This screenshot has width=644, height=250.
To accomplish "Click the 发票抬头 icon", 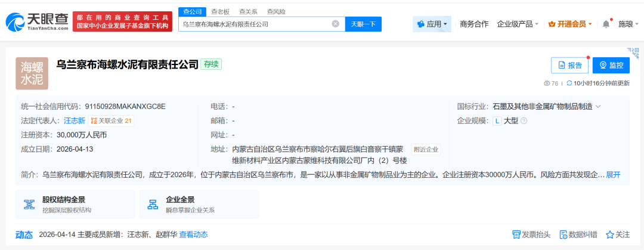I will pos(516,235).
